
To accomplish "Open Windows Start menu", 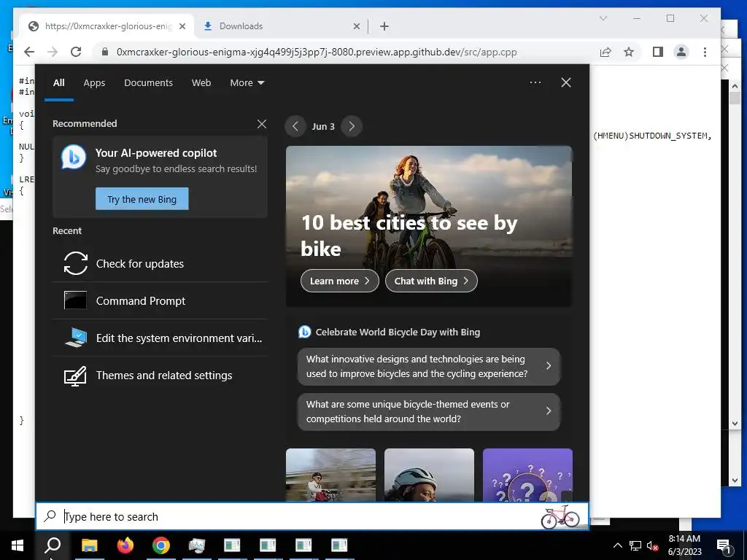I will (x=18, y=545).
